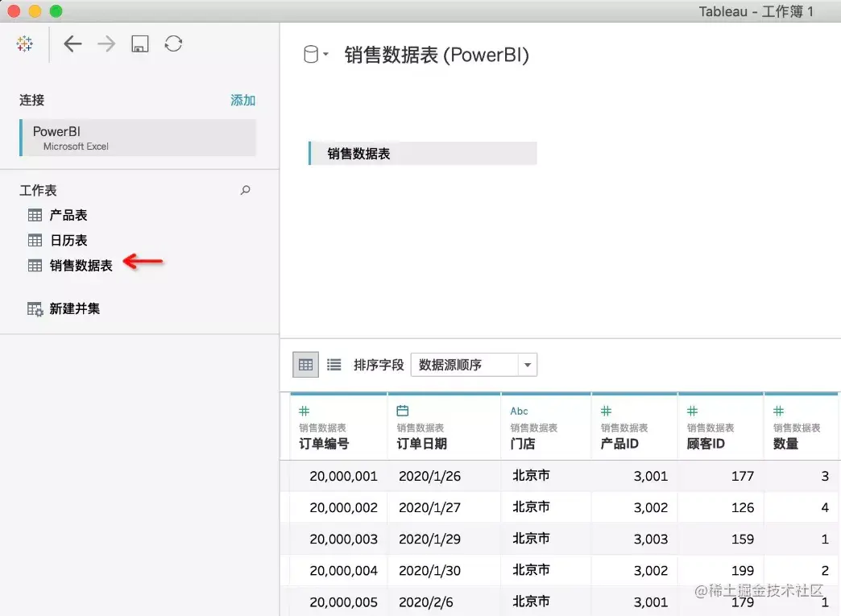Click the 添加 link to add a connection

242,101
